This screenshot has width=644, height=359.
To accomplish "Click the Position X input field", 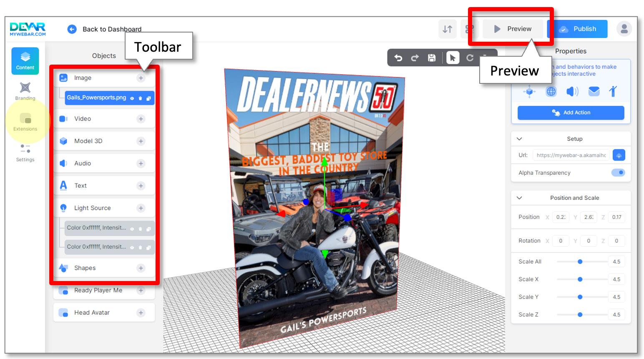I will point(561,217).
